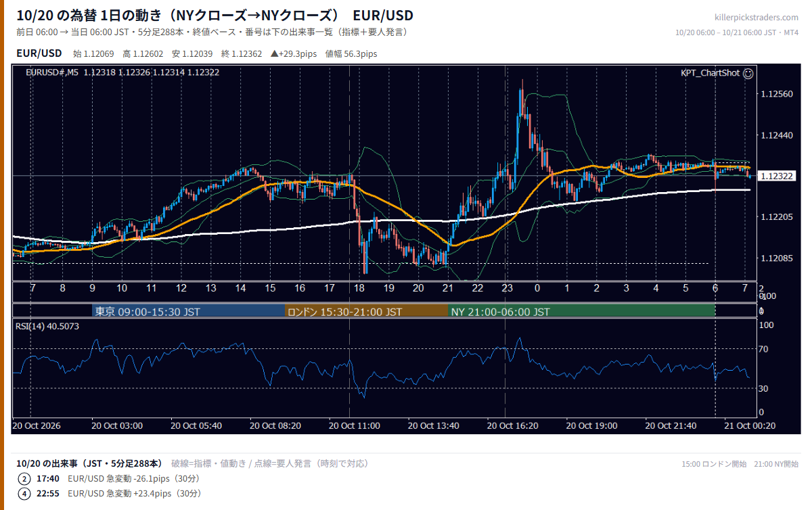Click the low price 安 1.12039

click(193, 53)
